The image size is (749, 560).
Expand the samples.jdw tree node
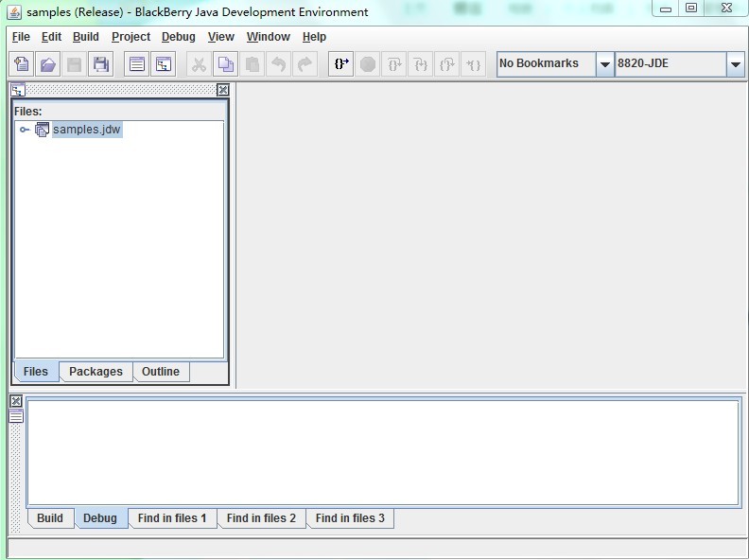tap(25, 130)
